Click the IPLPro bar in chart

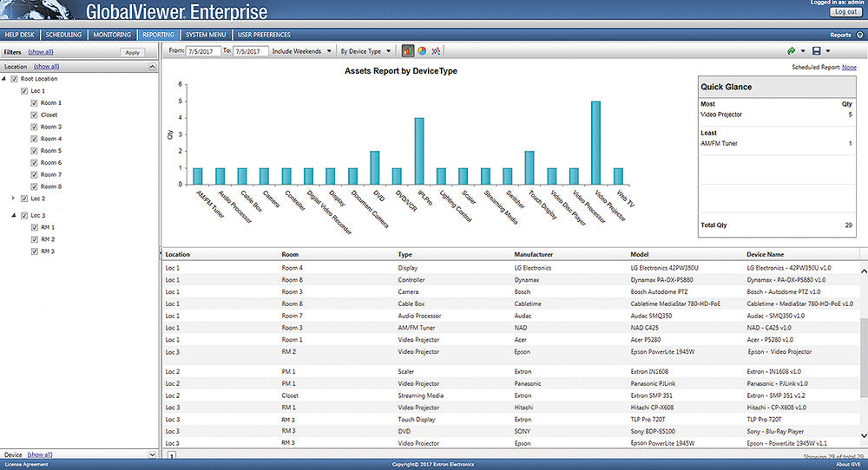click(419, 151)
